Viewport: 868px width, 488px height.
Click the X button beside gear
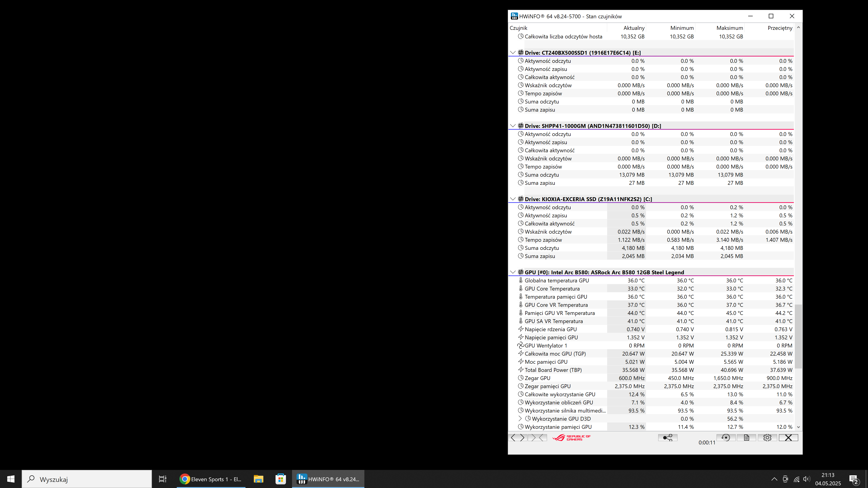point(788,437)
